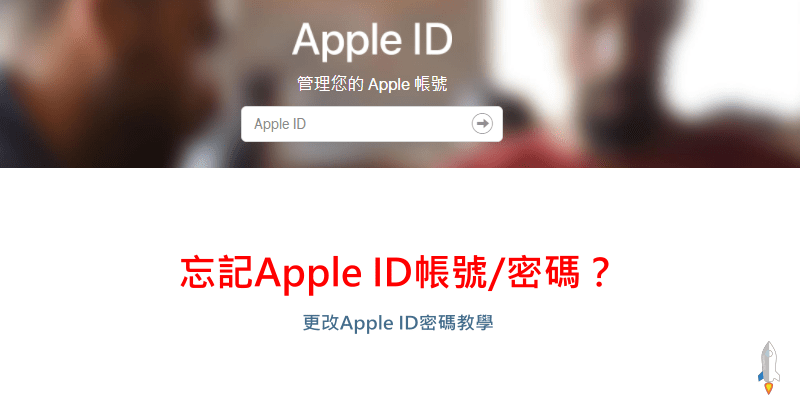Click the word "帳號" in red headline

(x=453, y=274)
